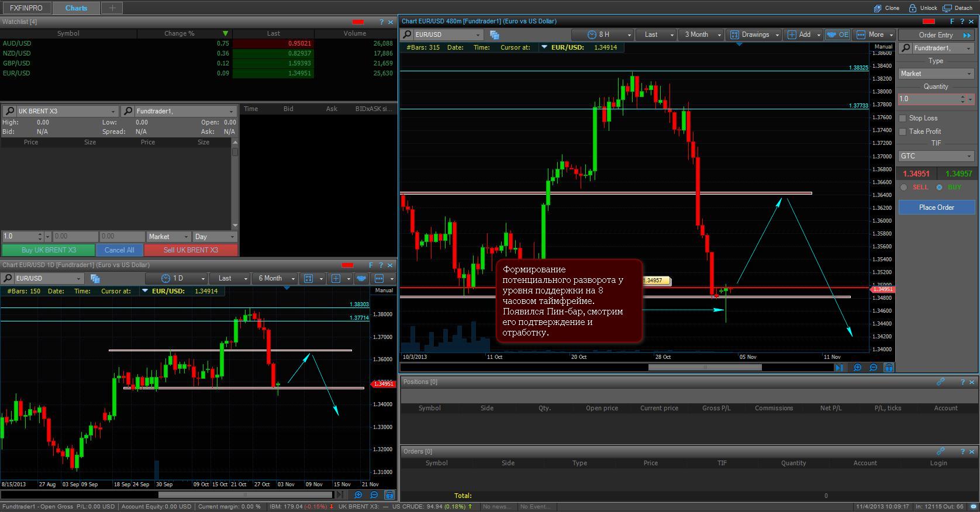This screenshot has width=980, height=512.
Task: Toggle the red indicator in the 1D chart title bar
Action: pyautogui.click(x=348, y=265)
